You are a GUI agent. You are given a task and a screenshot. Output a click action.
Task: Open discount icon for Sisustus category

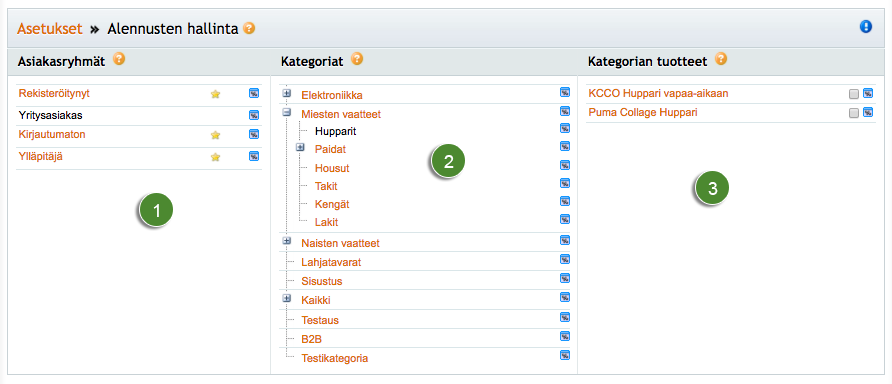click(x=565, y=278)
